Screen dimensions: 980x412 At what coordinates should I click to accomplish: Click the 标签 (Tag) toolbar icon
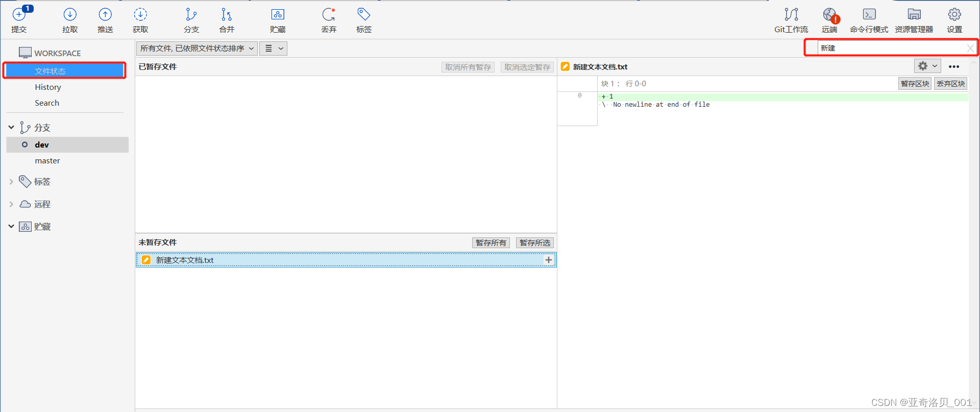364,14
